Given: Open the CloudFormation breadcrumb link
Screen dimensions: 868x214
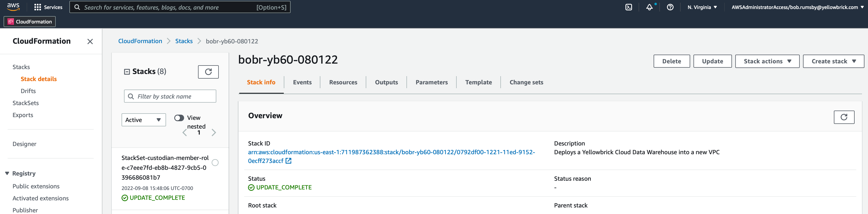Looking at the screenshot, I should pos(140,41).
